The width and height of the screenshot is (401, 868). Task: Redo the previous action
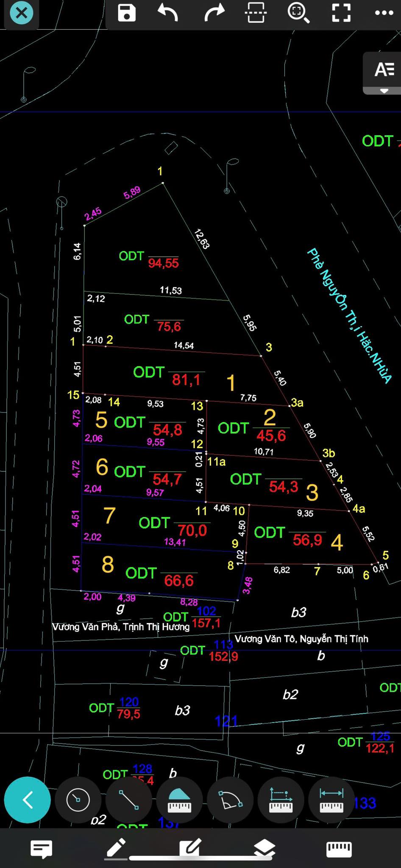point(214,13)
